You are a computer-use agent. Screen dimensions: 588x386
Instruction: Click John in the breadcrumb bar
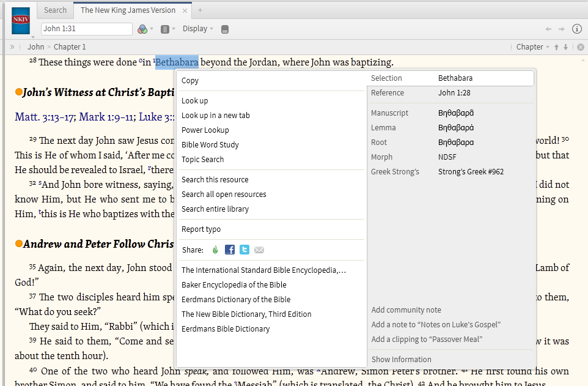(x=35, y=47)
